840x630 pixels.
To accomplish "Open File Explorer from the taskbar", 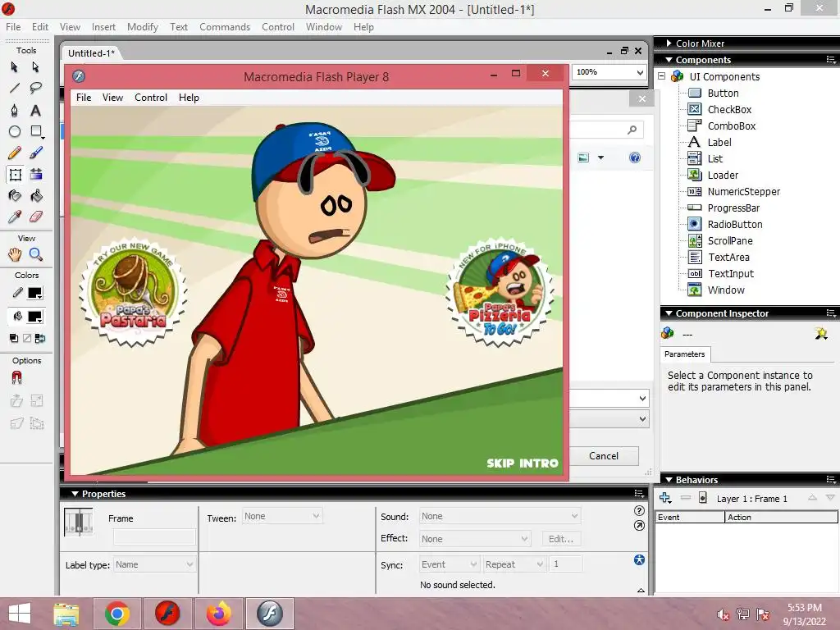I will [x=66, y=614].
